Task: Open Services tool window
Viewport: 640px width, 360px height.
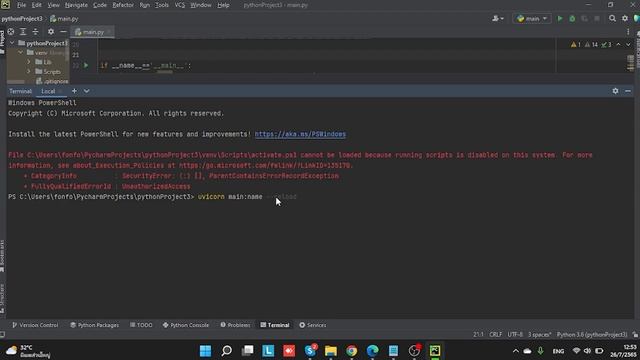Action: point(313,325)
